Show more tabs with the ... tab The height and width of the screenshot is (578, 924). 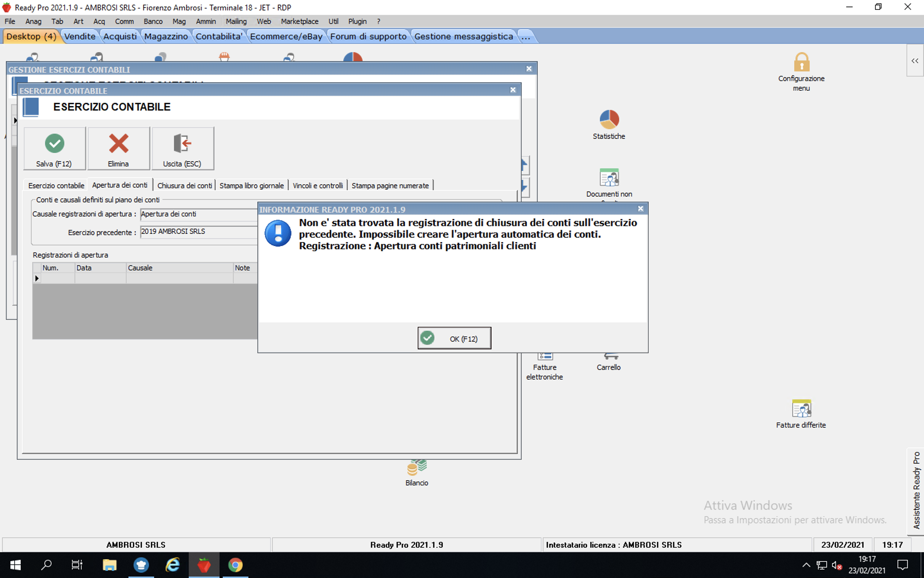click(526, 36)
